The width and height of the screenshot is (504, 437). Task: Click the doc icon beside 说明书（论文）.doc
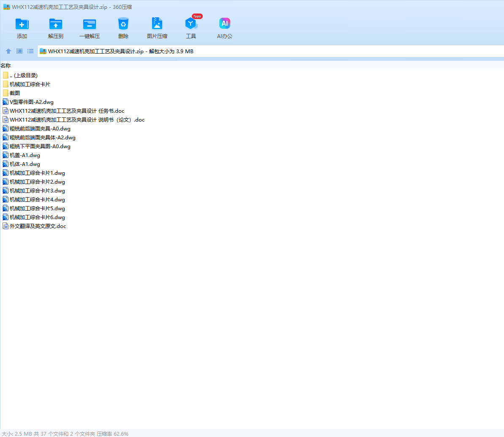(5, 120)
